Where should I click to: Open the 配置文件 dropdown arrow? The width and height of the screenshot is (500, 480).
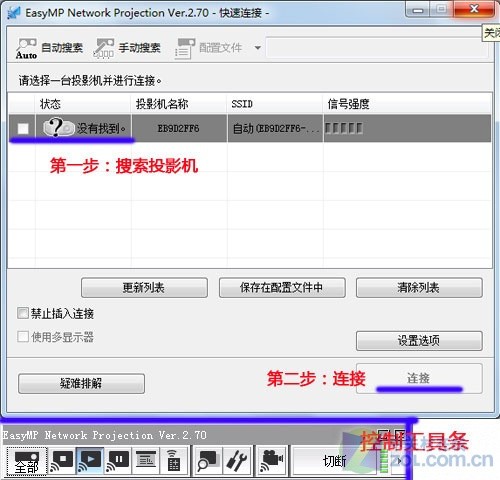pyautogui.click(x=257, y=48)
